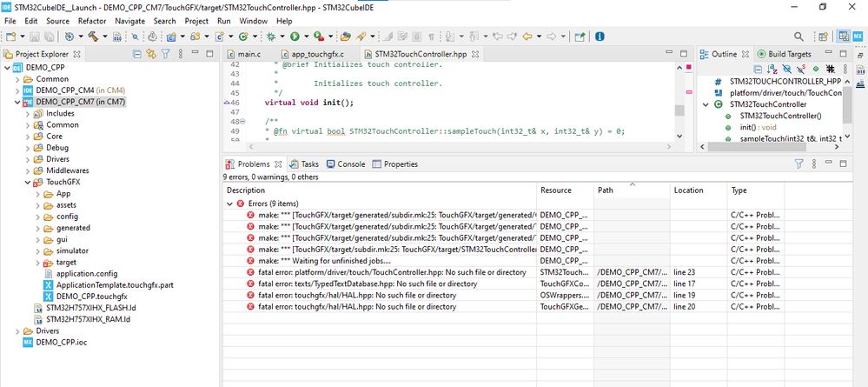
Task: Click Collapse All in Project Explorer
Action: [136, 54]
